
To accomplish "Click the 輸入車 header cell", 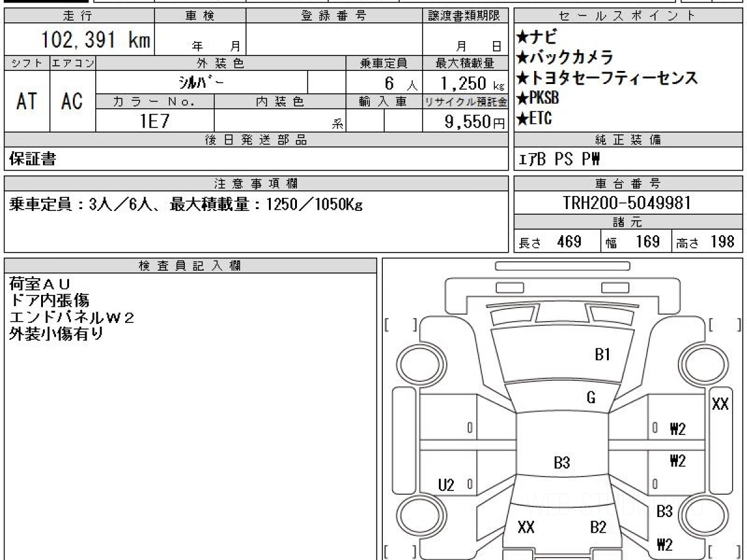I will [x=384, y=101].
